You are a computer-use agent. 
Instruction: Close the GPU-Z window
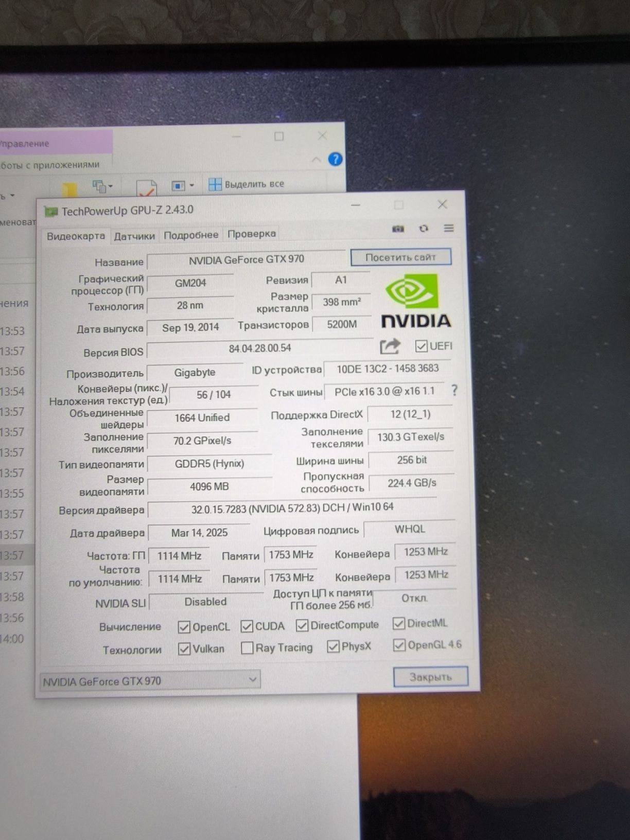tap(442, 204)
